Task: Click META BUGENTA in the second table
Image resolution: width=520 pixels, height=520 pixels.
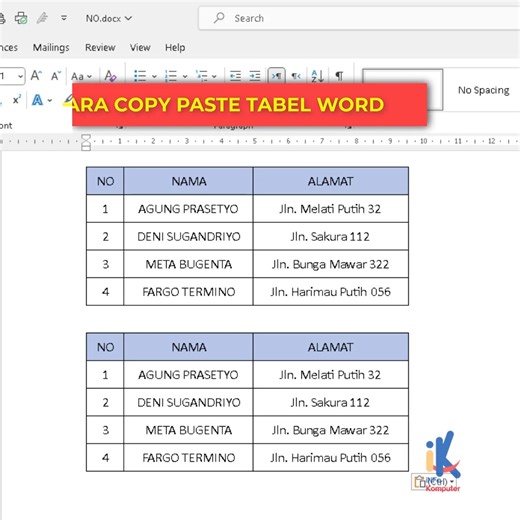Action: click(189, 430)
